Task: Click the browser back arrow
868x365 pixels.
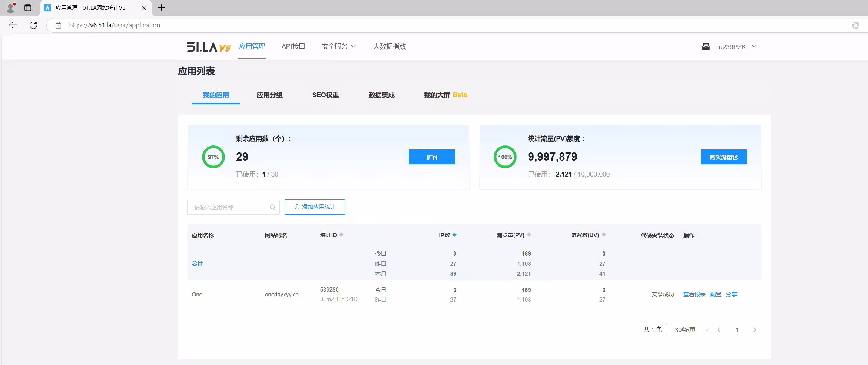Action: coord(13,25)
